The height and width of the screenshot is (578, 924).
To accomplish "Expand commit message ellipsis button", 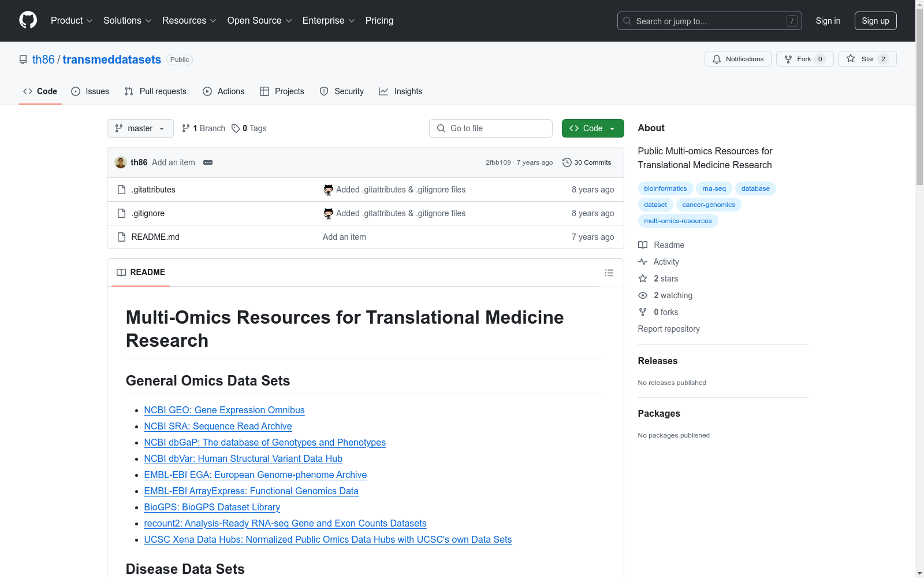I will pyautogui.click(x=208, y=162).
